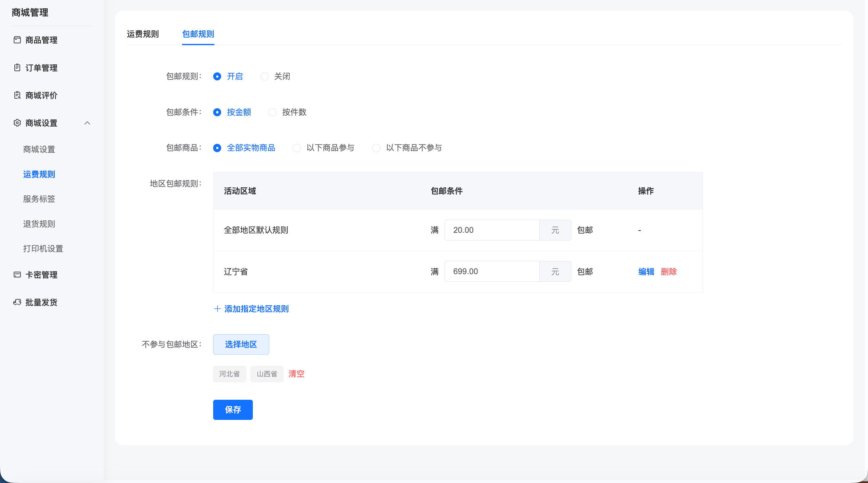Click the 保存 button

233,410
